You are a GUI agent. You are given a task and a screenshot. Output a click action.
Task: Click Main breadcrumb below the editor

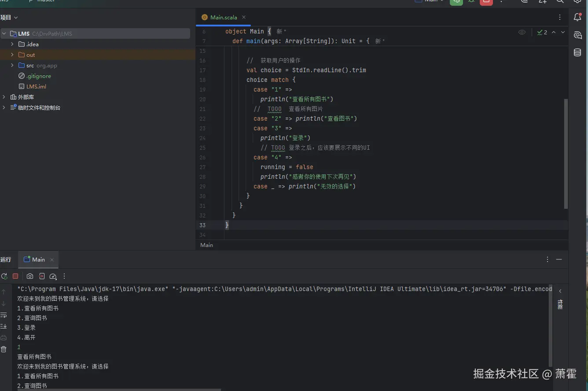click(x=206, y=245)
